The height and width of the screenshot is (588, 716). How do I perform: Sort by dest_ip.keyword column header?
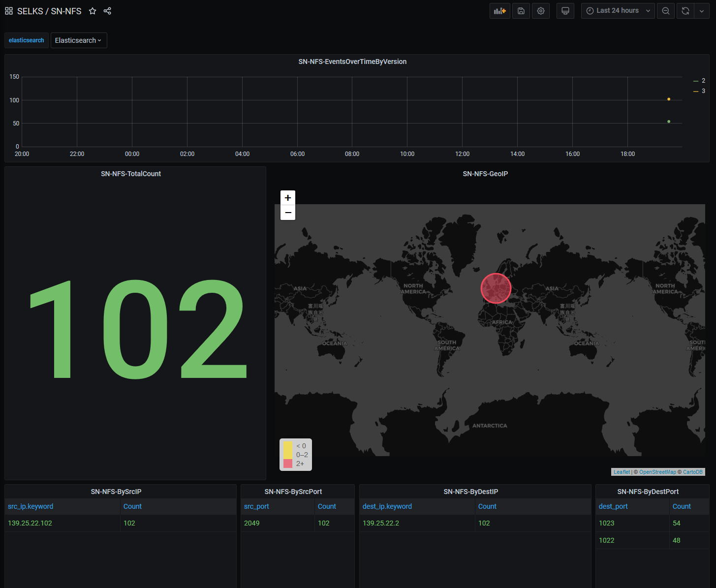click(387, 506)
